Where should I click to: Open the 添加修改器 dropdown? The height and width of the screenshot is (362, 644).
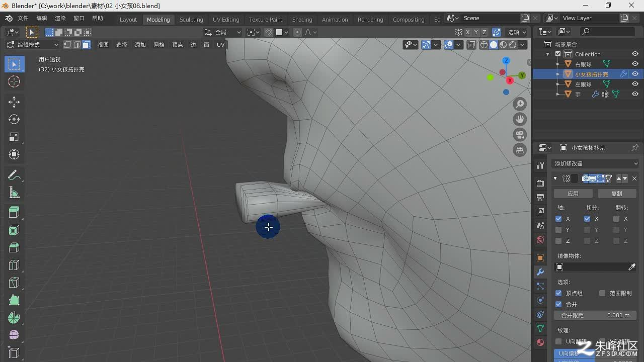pos(595,163)
